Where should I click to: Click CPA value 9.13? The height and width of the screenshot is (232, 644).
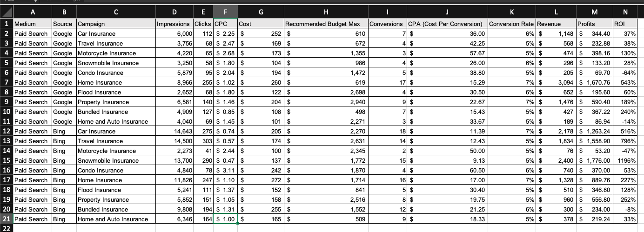[x=447, y=160]
